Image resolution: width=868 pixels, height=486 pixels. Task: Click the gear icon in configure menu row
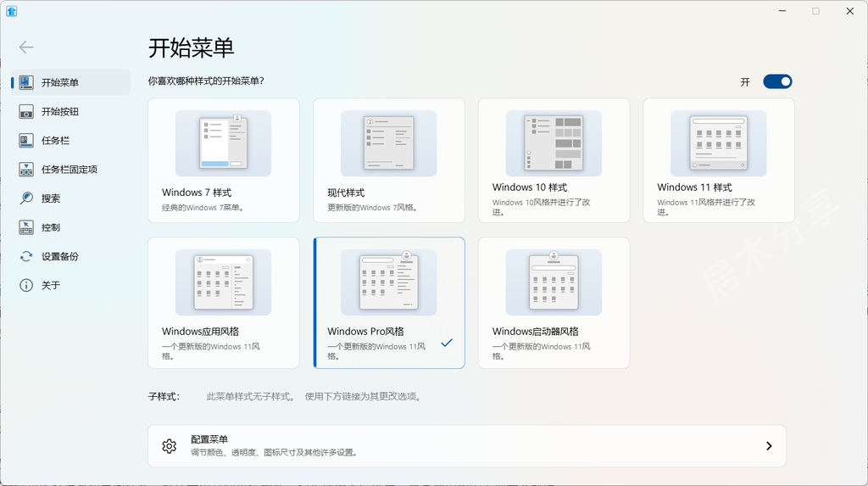pos(170,445)
